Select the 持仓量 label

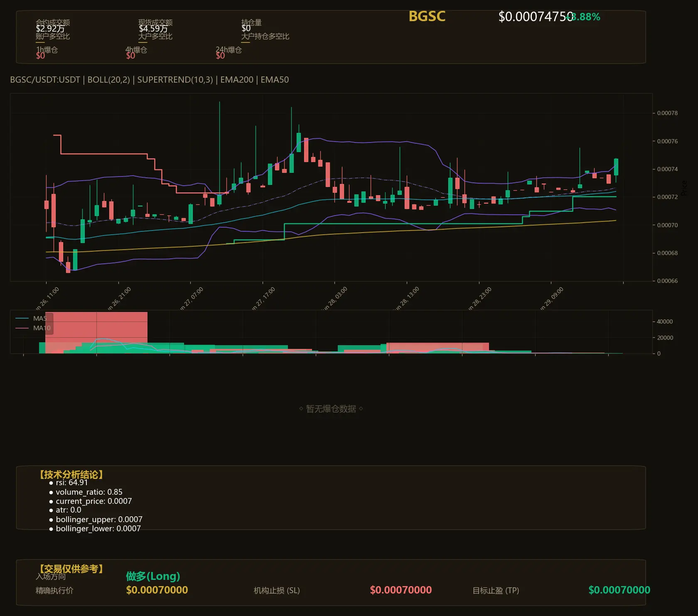(251, 22)
